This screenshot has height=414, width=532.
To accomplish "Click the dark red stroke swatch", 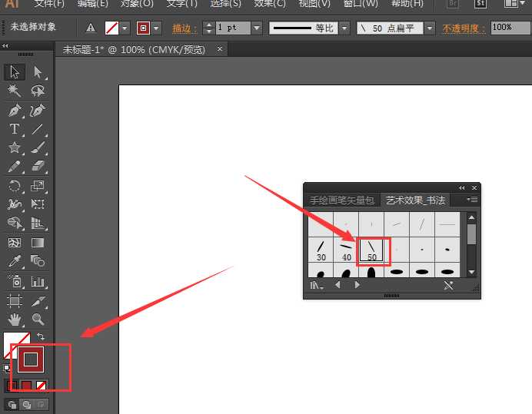I will (x=30, y=359).
